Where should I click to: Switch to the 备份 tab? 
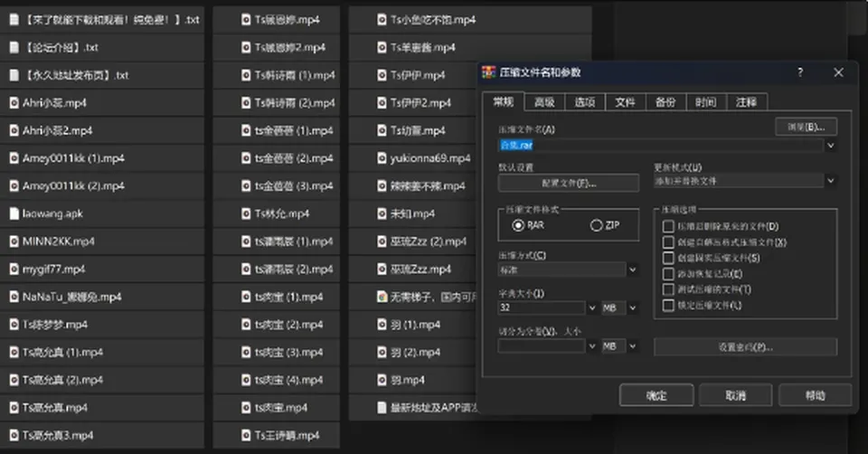coord(665,102)
